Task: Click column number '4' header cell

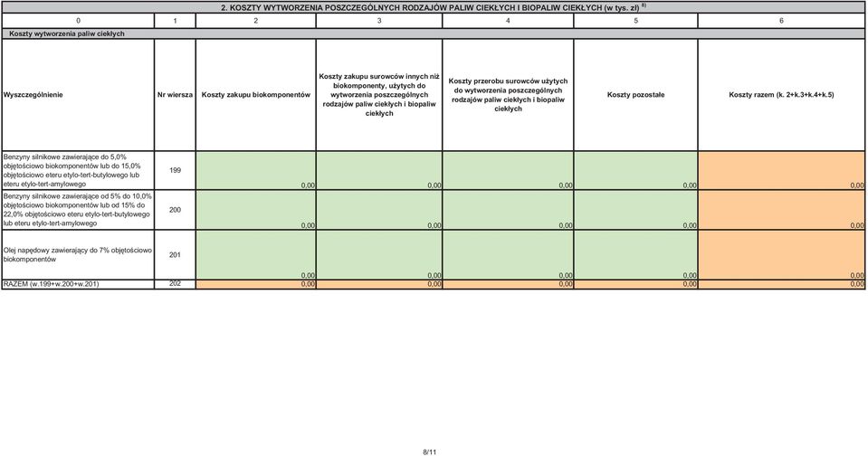Action: (508, 21)
